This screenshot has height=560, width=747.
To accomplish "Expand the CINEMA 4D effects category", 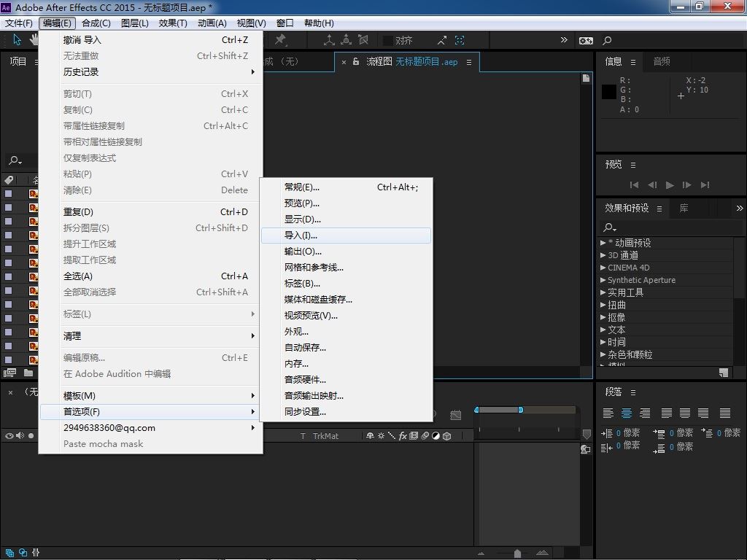I will 603,268.
